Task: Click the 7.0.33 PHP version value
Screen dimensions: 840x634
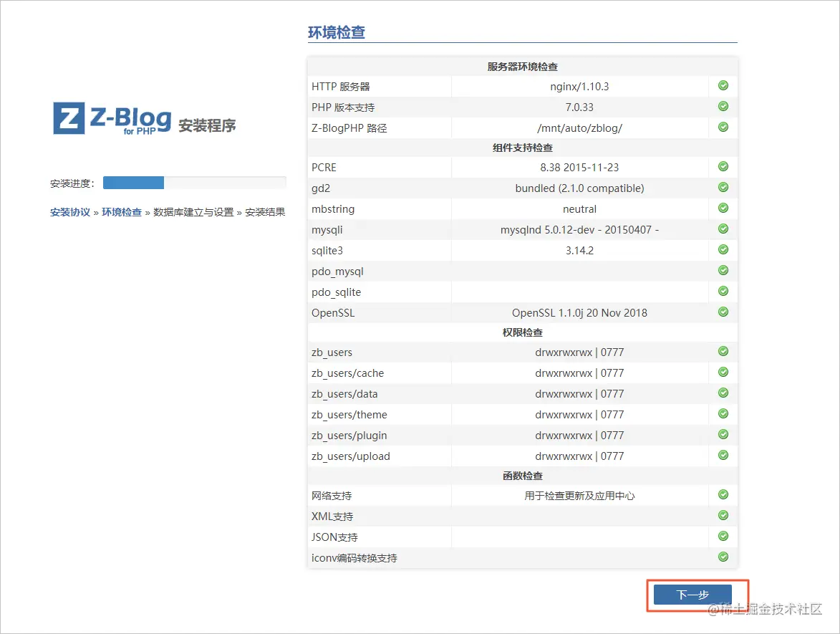Action: (579, 107)
